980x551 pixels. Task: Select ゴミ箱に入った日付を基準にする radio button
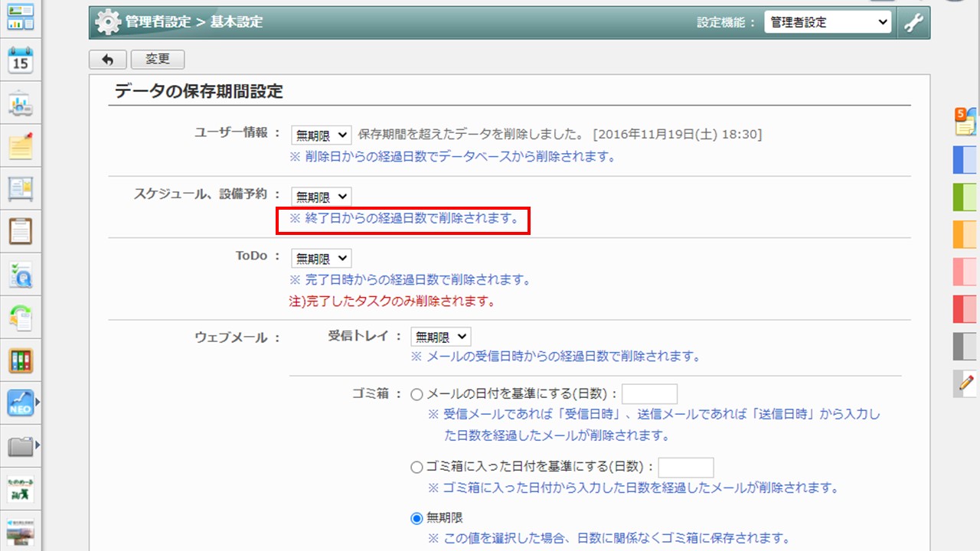(x=417, y=467)
